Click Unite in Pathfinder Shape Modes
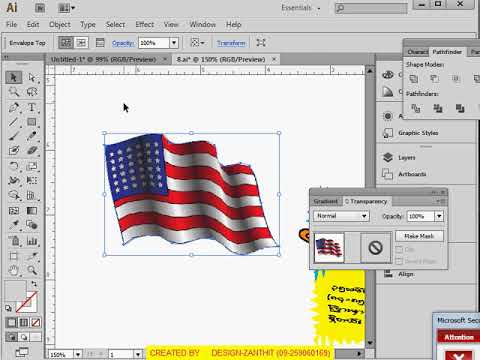 tap(414, 79)
